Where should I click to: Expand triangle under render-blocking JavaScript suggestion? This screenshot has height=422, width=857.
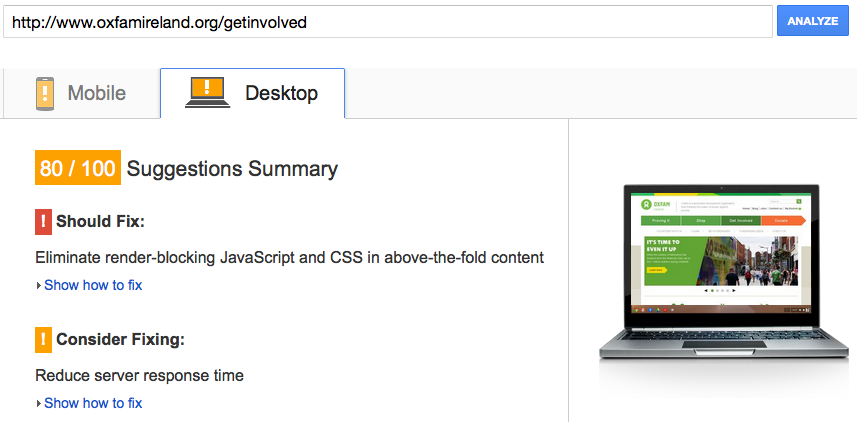(x=39, y=286)
